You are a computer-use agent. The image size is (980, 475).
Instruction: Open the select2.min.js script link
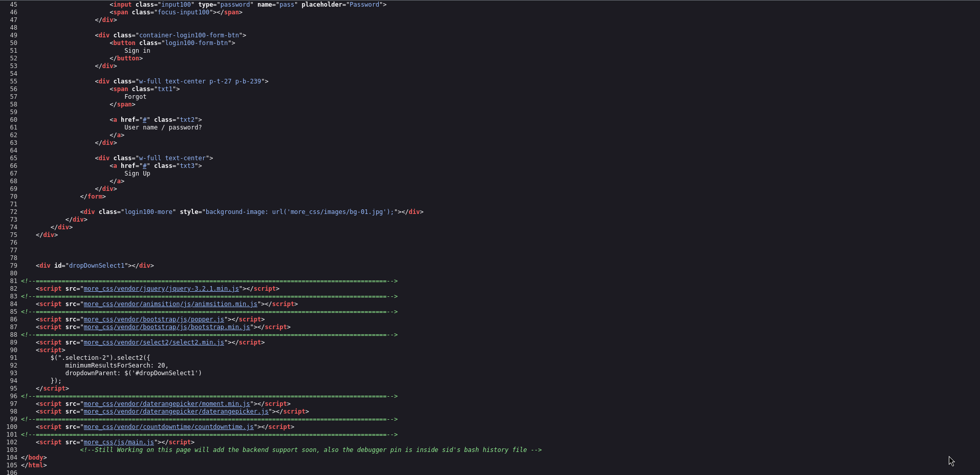coord(154,342)
